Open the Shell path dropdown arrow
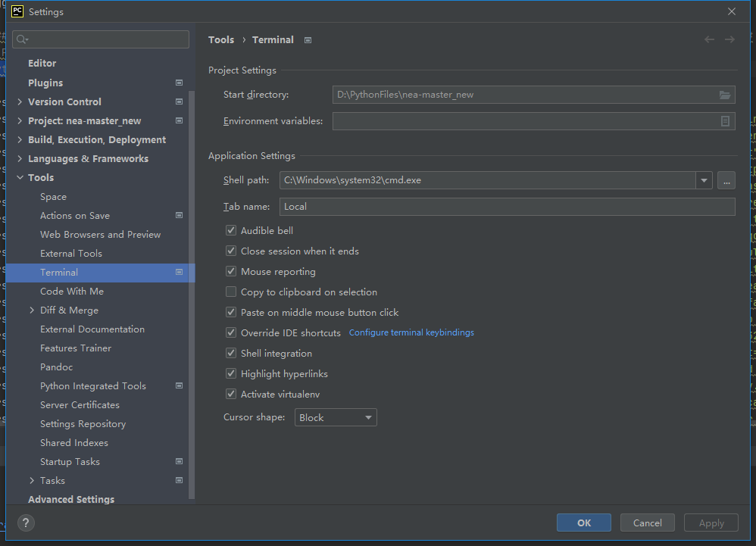The height and width of the screenshot is (546, 756). coord(704,180)
